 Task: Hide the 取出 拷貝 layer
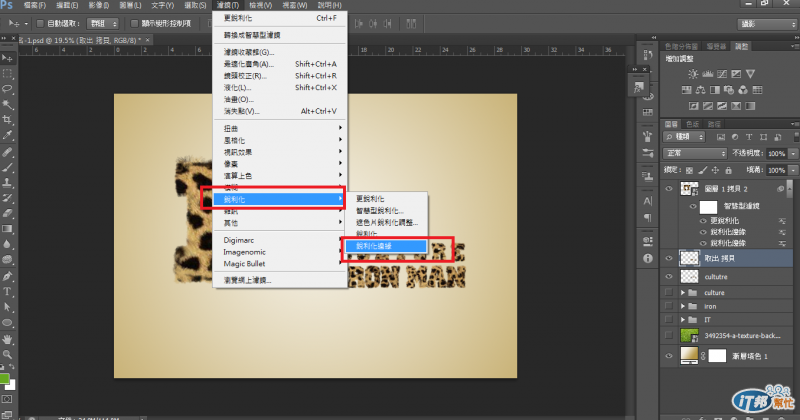coord(669,258)
